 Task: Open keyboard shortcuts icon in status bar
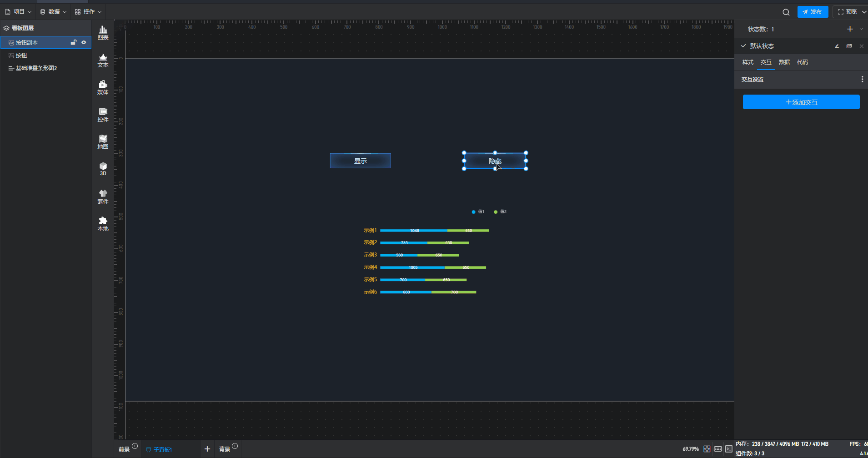coord(718,449)
